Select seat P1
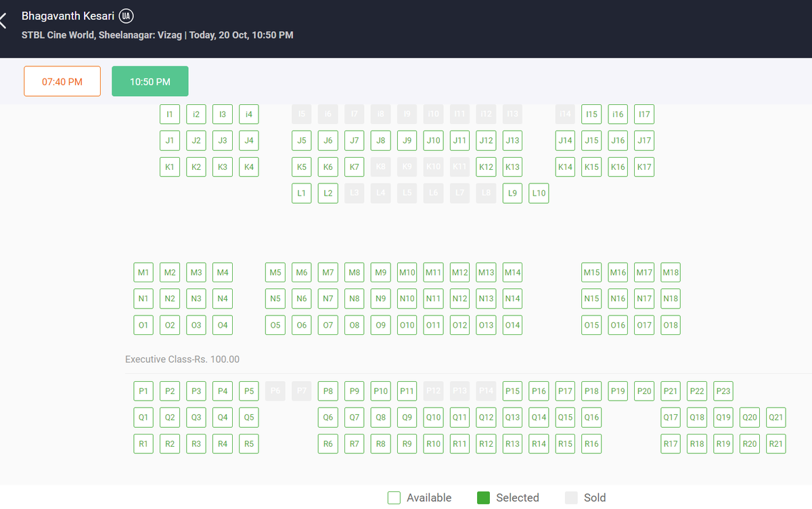The width and height of the screenshot is (812, 509). click(x=143, y=391)
